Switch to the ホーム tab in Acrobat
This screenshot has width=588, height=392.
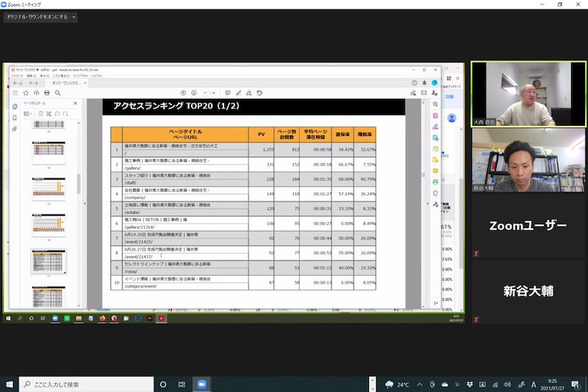coord(18,83)
